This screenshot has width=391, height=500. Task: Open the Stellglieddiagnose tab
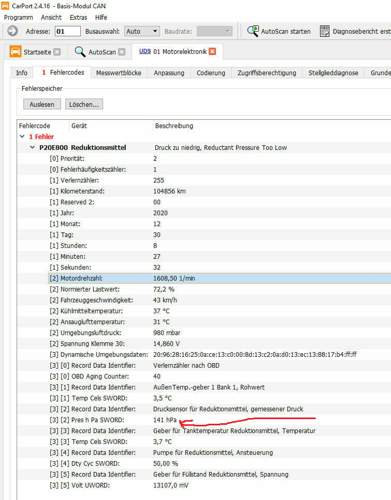click(x=333, y=73)
